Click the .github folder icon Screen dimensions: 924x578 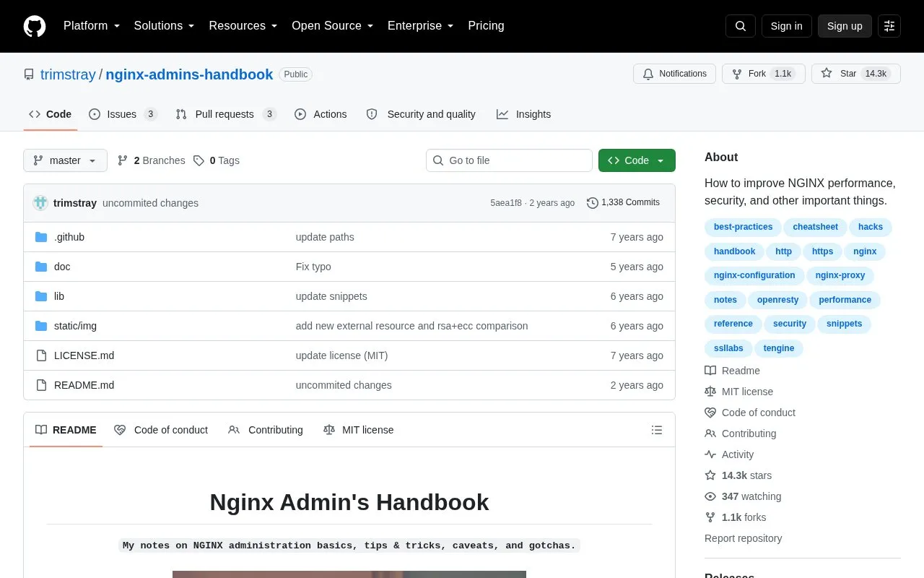coord(41,237)
